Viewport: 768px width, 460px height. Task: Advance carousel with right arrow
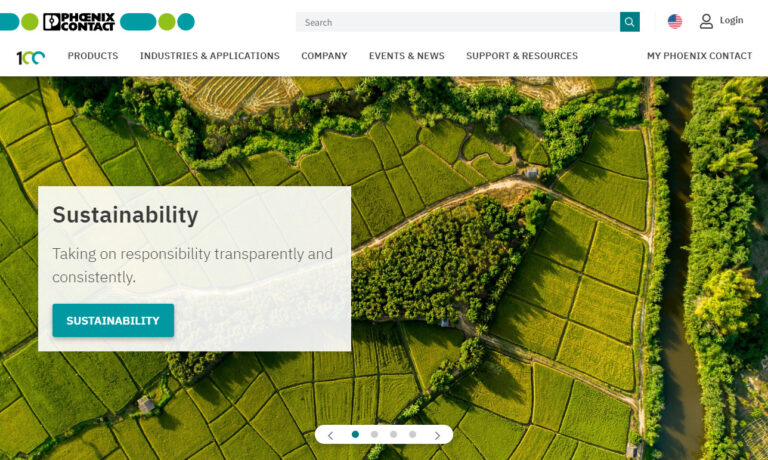pyautogui.click(x=437, y=435)
